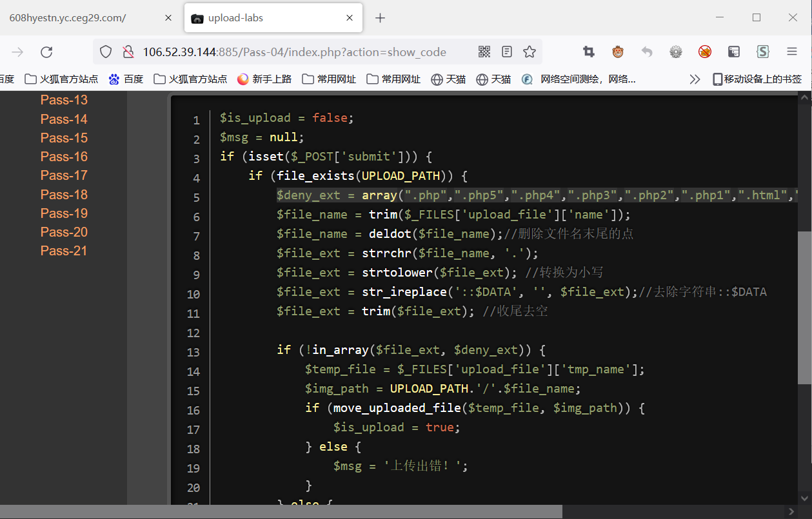Click the horizontal page scrollbar thumb

[281, 512]
